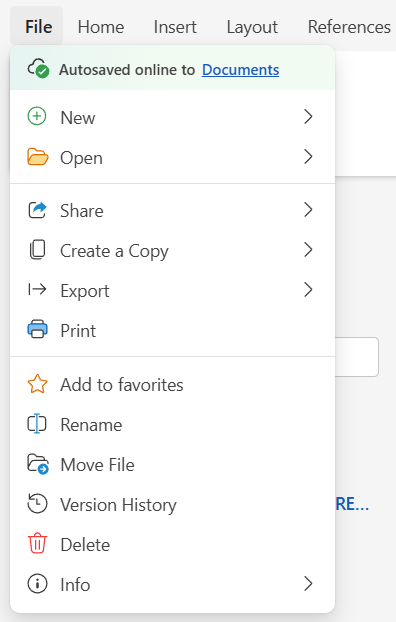Click the Create a Copy label
396x622 pixels.
tap(114, 251)
